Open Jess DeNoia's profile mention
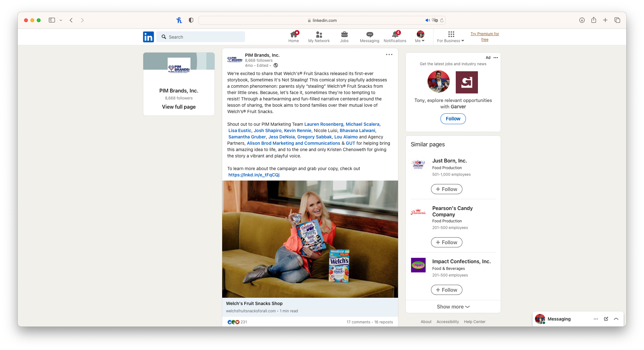This screenshot has height=350, width=644. (x=281, y=137)
